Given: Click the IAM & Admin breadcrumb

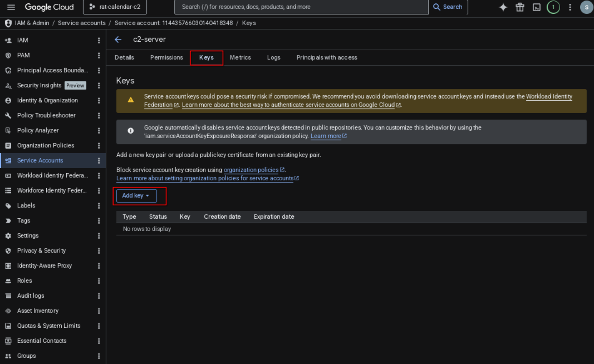Looking at the screenshot, I should click(32, 23).
